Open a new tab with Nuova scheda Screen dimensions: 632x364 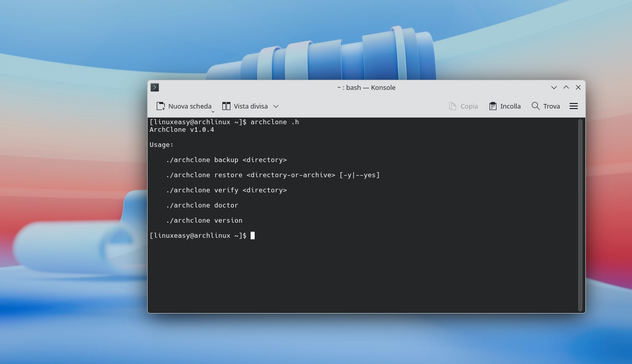coord(184,106)
